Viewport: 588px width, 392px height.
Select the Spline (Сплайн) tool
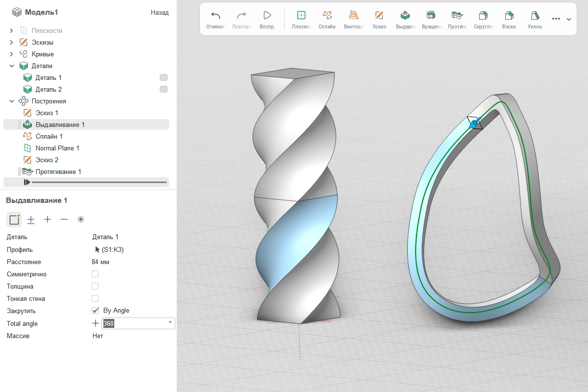327,19
